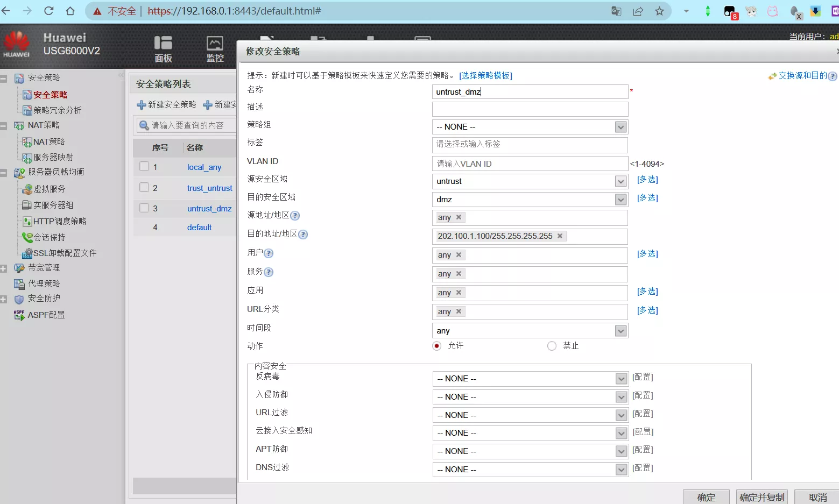Select the 禁止 action radio button
This screenshot has height=504, width=839.
click(552, 346)
